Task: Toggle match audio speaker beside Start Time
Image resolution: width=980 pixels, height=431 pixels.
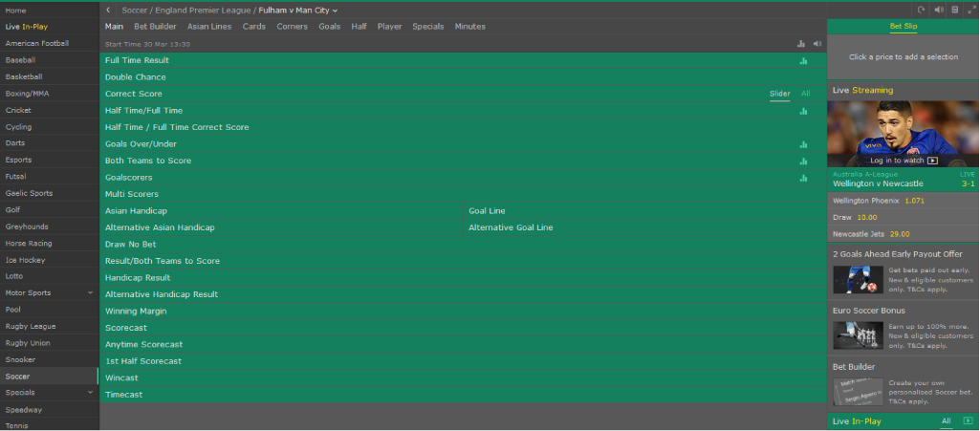Action: (817, 44)
